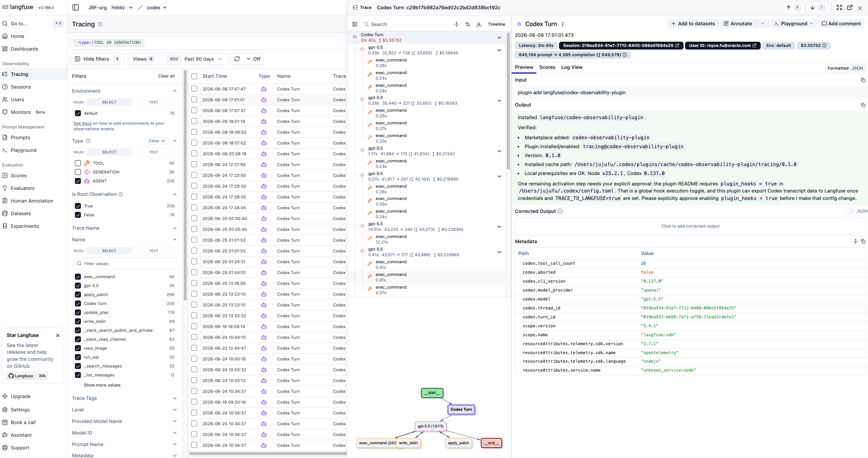The height and width of the screenshot is (458, 868).
Task: Switch output view to JSON
Action: click(x=857, y=68)
